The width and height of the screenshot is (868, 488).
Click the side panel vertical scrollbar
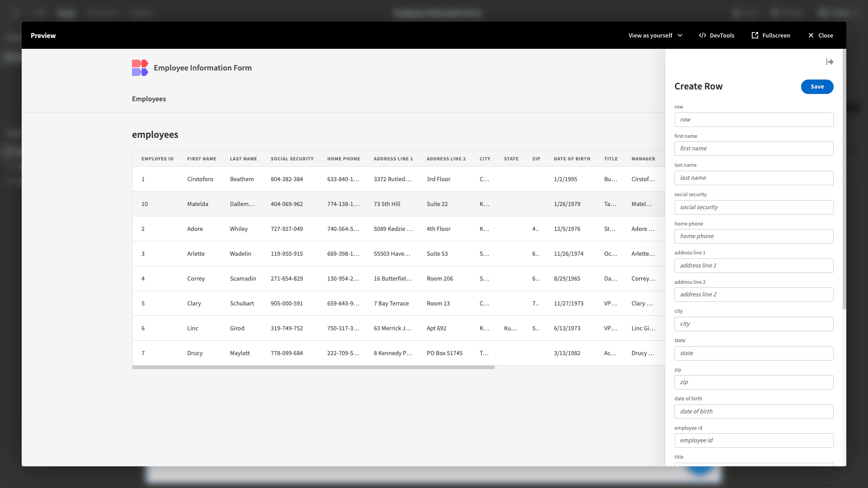click(x=844, y=179)
